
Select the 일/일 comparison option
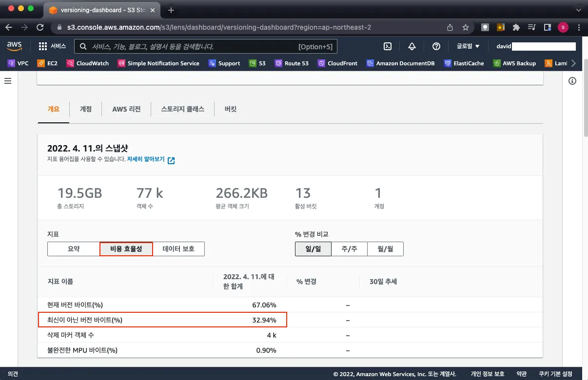pyautogui.click(x=313, y=249)
